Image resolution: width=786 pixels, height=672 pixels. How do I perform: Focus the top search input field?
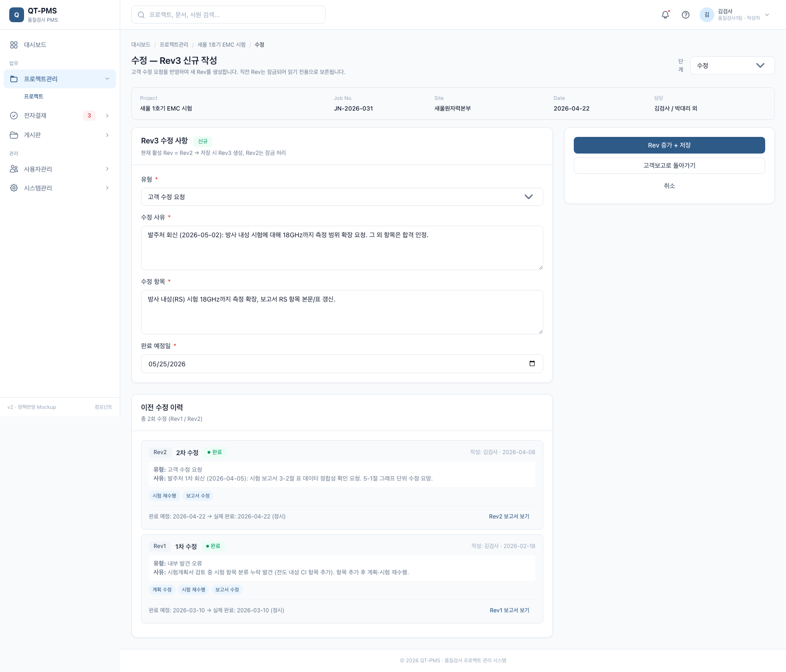pos(228,15)
